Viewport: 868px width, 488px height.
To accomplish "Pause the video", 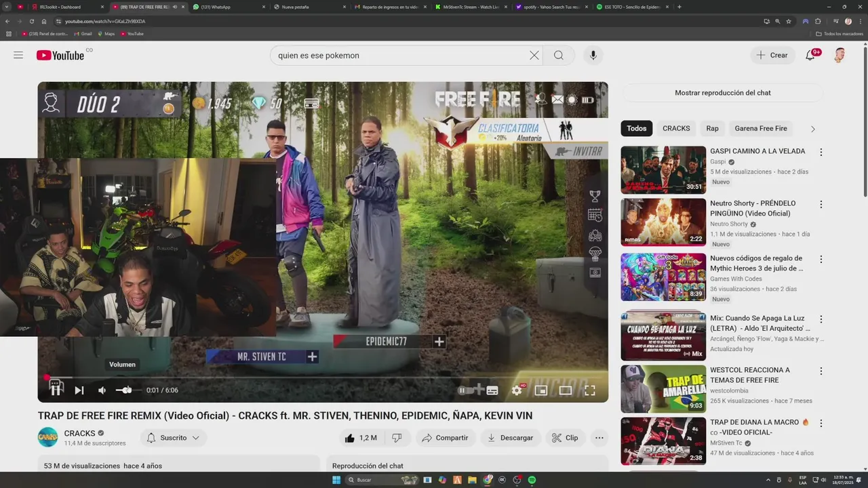I will coord(56,390).
